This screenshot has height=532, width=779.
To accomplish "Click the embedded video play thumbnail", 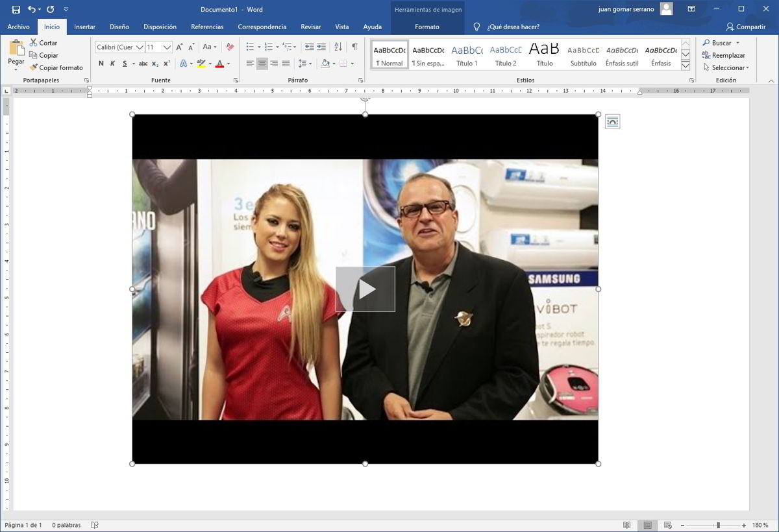I will coord(365,289).
